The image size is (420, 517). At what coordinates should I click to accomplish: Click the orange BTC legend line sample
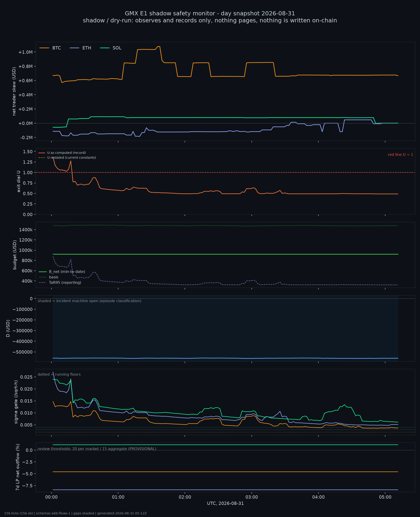coord(44,48)
